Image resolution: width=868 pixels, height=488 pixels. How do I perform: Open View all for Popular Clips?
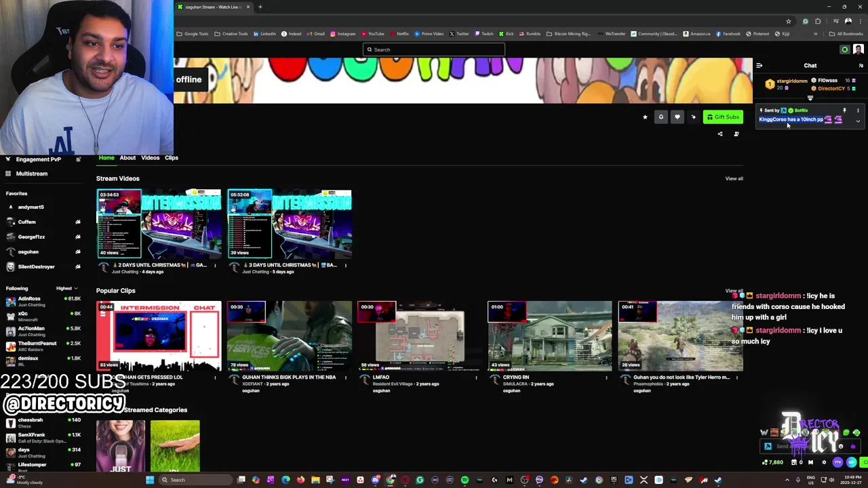click(734, 291)
